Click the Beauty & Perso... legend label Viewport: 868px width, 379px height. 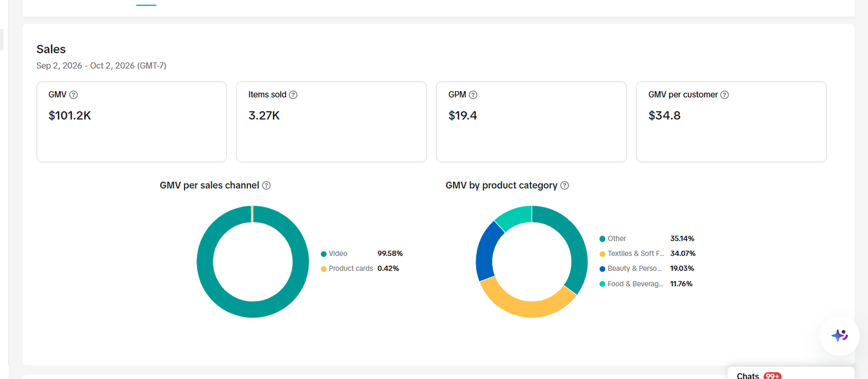[x=635, y=268]
